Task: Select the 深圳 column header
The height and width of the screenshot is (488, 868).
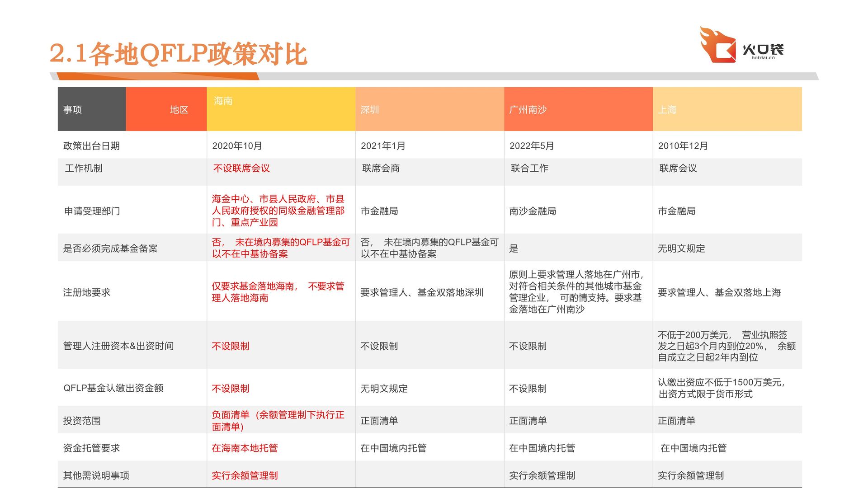Action: pyautogui.click(x=369, y=110)
